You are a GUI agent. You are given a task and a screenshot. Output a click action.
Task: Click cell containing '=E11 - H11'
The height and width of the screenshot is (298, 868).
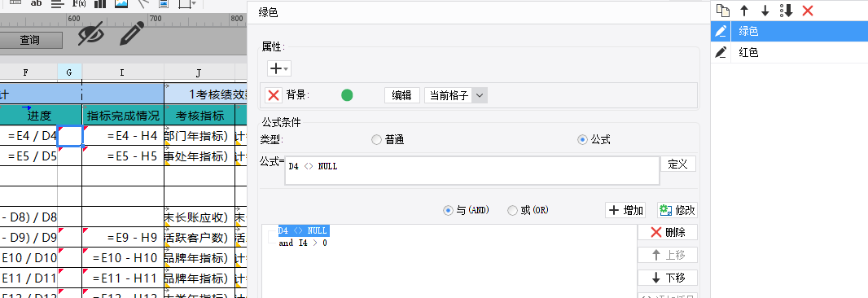pyautogui.click(x=123, y=278)
